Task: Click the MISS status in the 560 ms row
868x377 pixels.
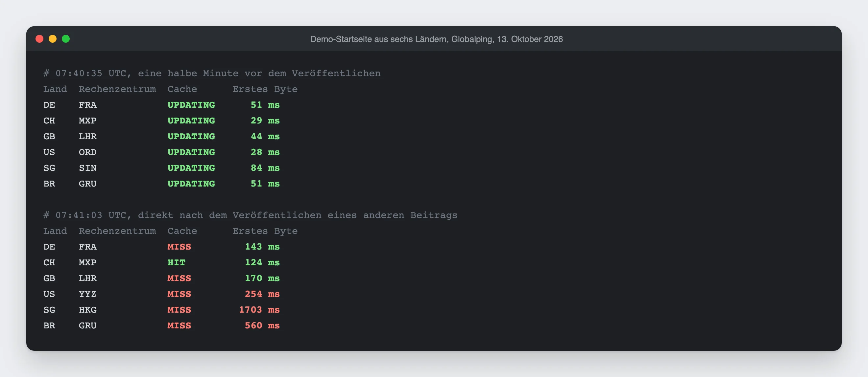Action: pyautogui.click(x=179, y=325)
